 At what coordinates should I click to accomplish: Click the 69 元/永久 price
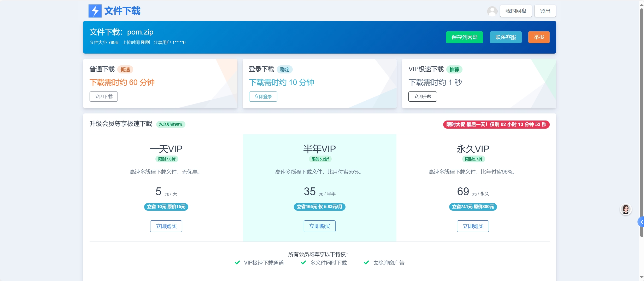pyautogui.click(x=473, y=192)
